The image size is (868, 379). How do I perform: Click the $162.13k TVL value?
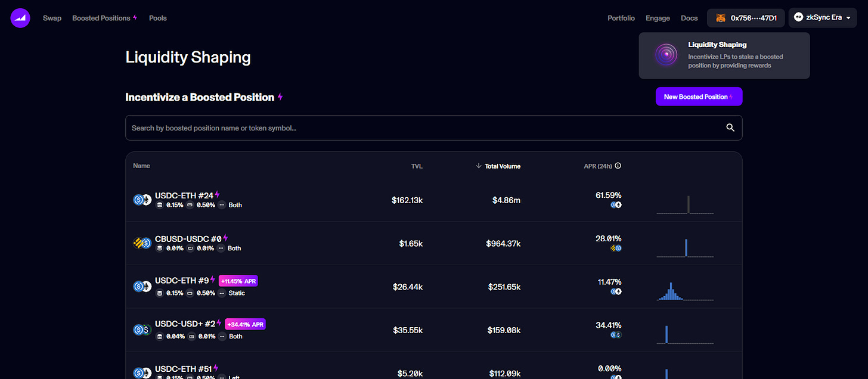point(407,200)
